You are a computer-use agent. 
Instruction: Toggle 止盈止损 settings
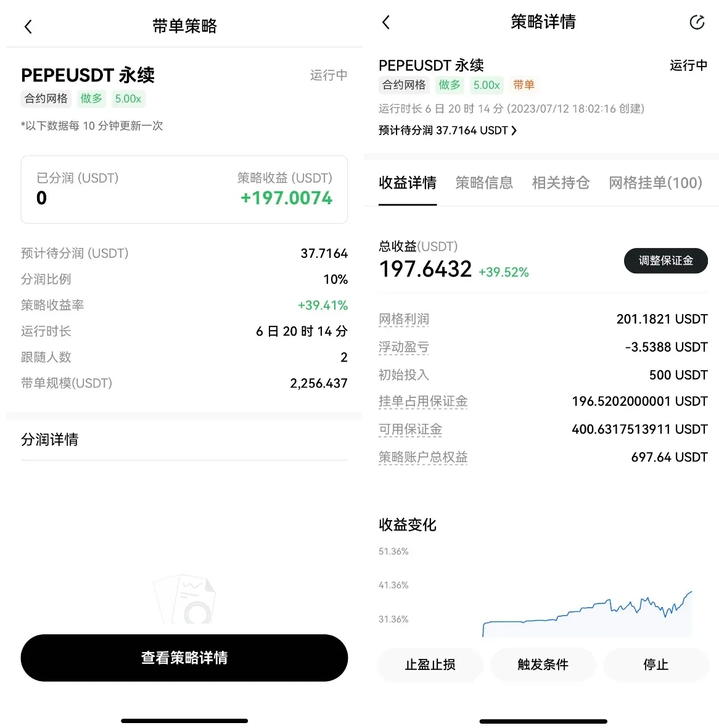[x=430, y=664]
